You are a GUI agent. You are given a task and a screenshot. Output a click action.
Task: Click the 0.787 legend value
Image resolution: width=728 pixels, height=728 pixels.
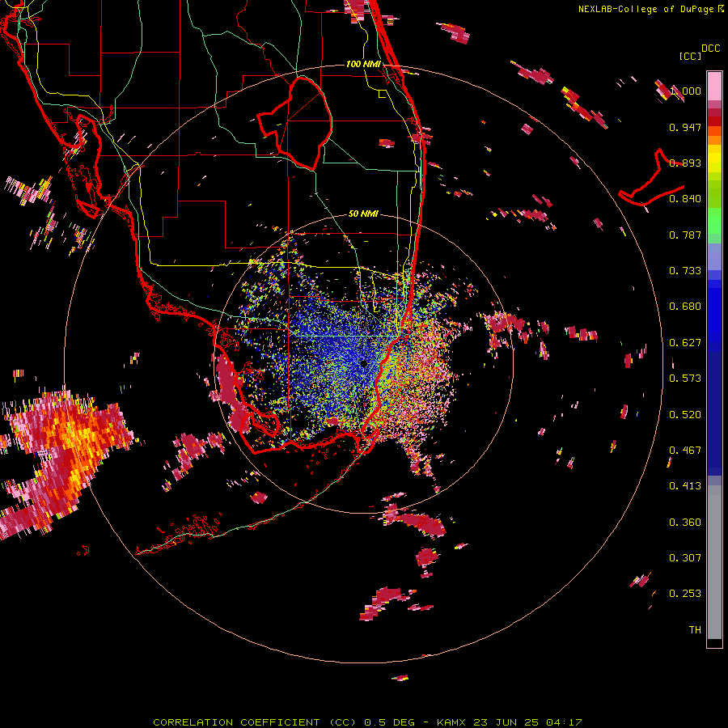[685, 235]
